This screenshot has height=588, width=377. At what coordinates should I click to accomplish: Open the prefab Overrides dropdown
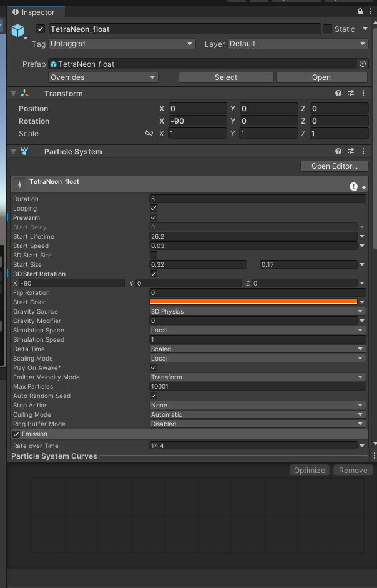click(103, 77)
